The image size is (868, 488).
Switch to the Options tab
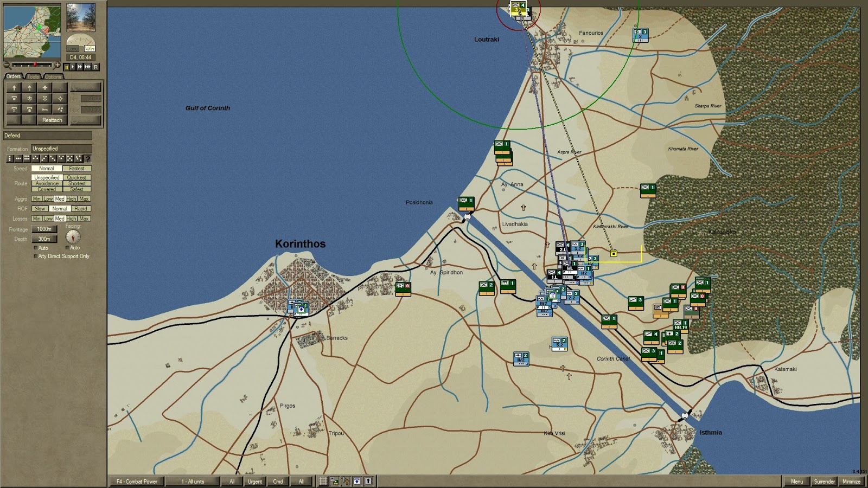(53, 76)
